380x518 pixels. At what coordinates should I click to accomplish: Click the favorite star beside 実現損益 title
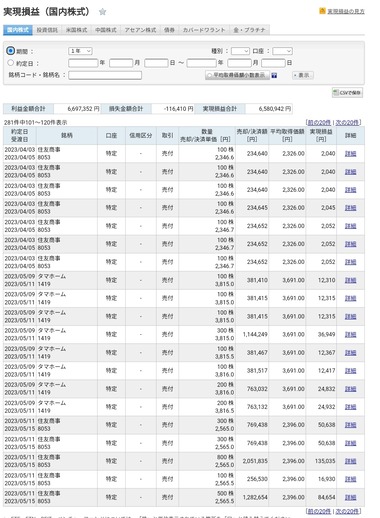click(103, 12)
